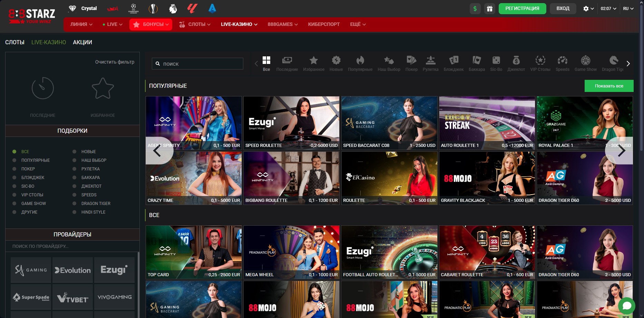Click the ПОИСК ПО ПРОВАЙДЕРУ field

click(x=72, y=246)
